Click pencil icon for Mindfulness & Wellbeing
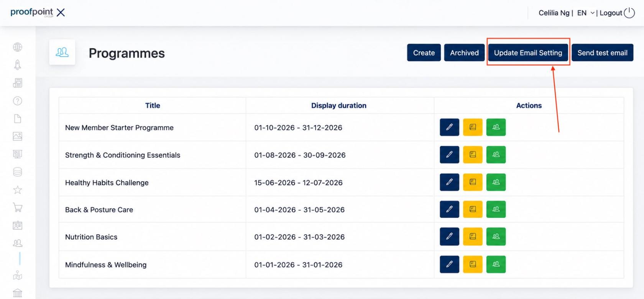644x299 pixels. [449, 264]
